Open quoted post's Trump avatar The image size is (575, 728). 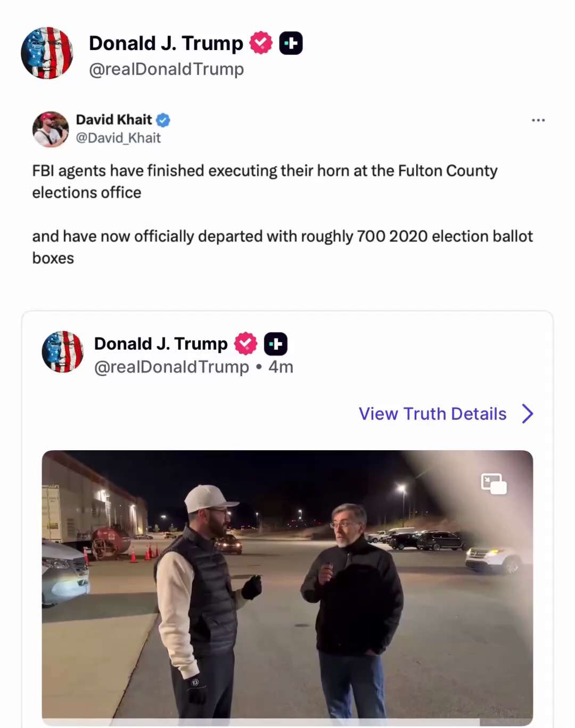pos(63,352)
